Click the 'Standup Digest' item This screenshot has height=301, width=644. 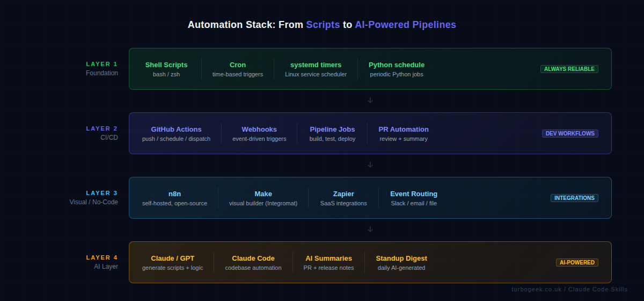[x=401, y=259]
